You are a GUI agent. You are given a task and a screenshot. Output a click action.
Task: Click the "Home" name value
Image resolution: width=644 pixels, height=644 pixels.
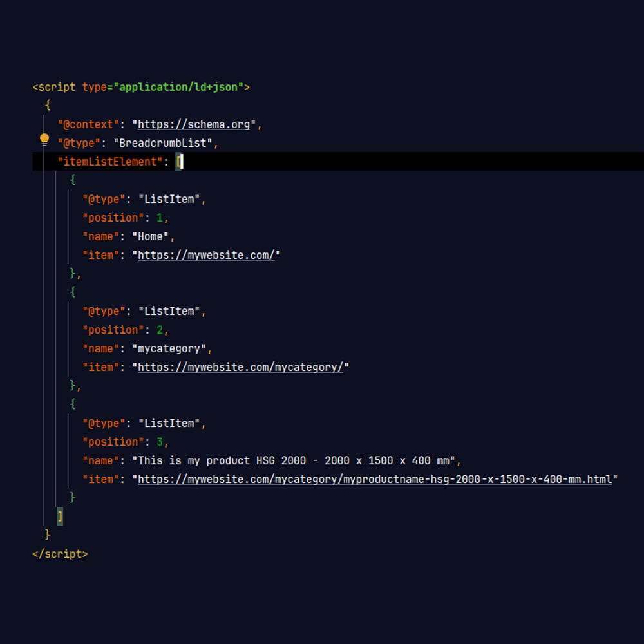tap(150, 236)
